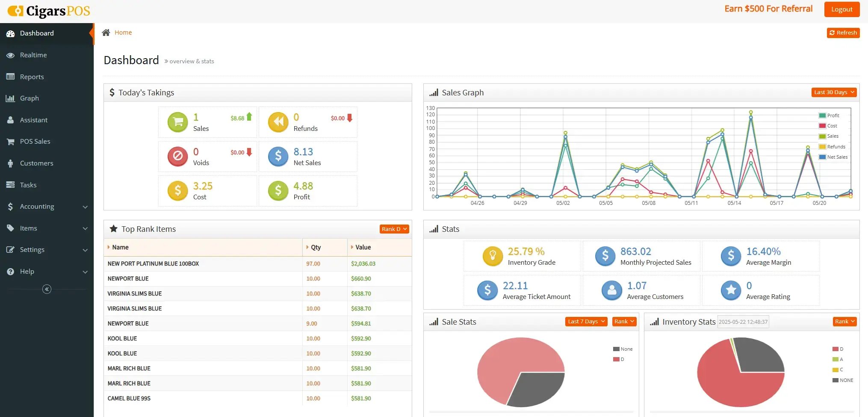Click the Refresh button

(x=843, y=33)
